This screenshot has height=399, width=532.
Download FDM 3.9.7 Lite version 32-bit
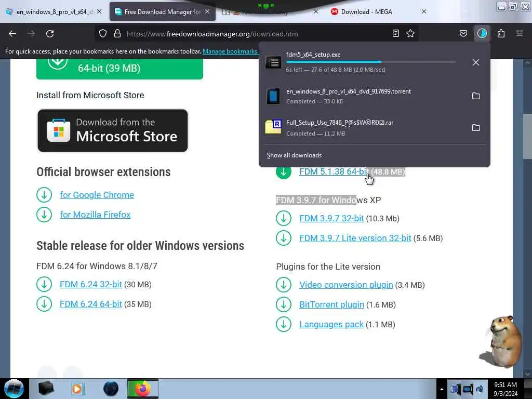(355, 238)
